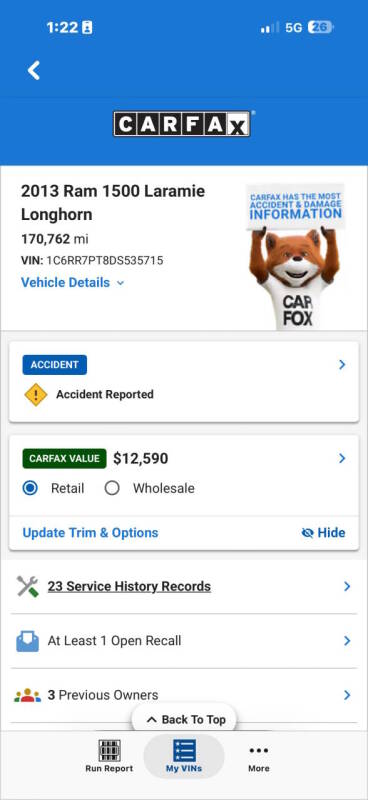Image resolution: width=368 pixels, height=800 pixels.
Task: Tap the battery indicator in status bar
Action: click(x=321, y=28)
